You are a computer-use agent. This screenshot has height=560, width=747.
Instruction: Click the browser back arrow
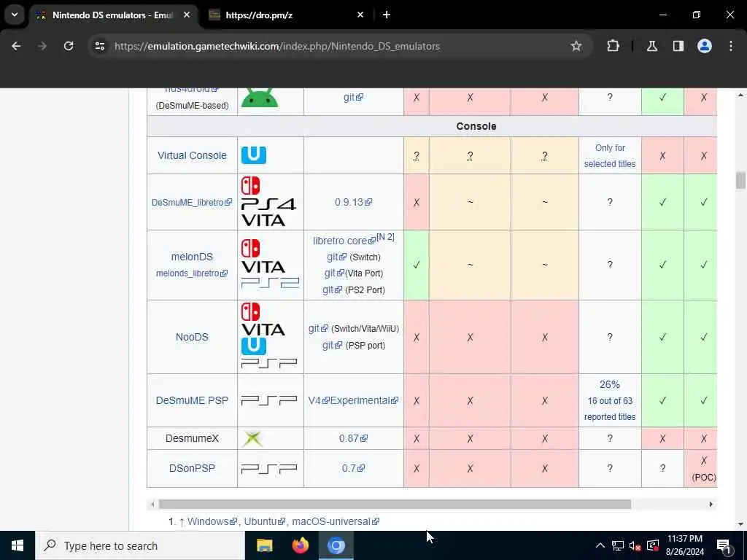(16, 46)
